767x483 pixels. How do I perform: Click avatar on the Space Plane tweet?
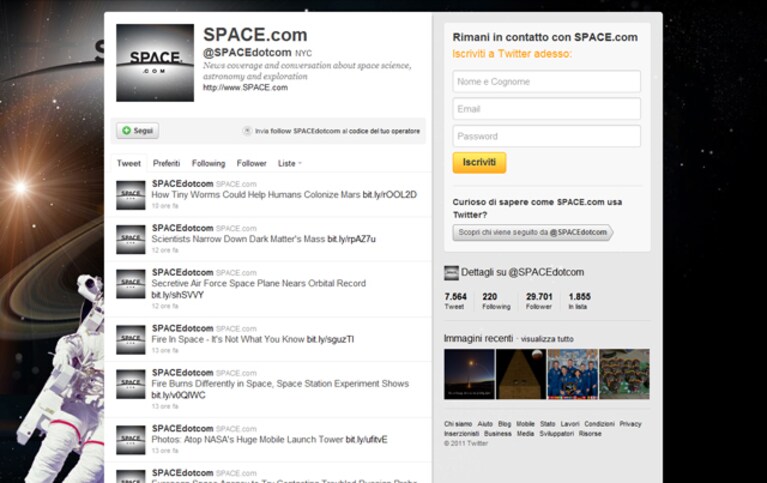tap(131, 284)
